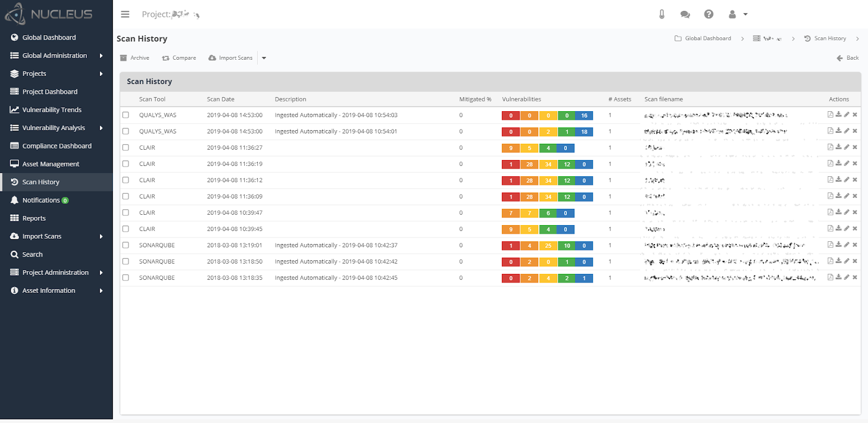The width and height of the screenshot is (868, 423).
Task: Download the 2019-04-08 11:36:27 CLAIR scan
Action: tap(838, 147)
